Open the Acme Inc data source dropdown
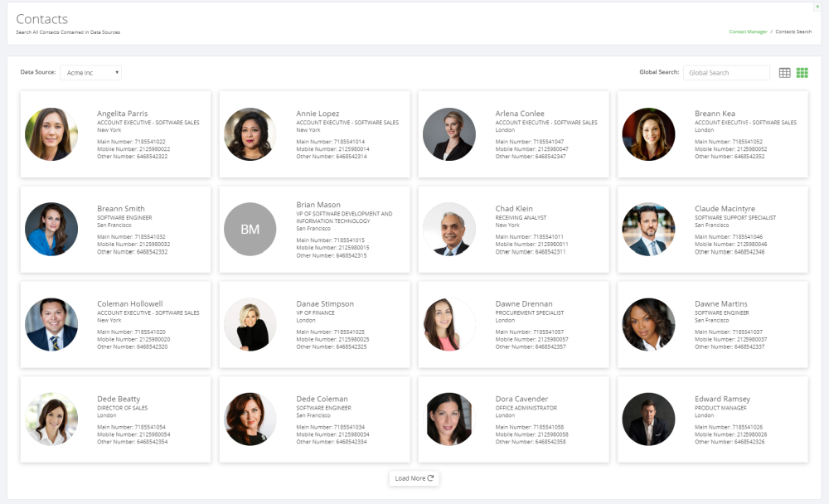Image resolution: width=829 pixels, height=504 pixels. tap(90, 73)
